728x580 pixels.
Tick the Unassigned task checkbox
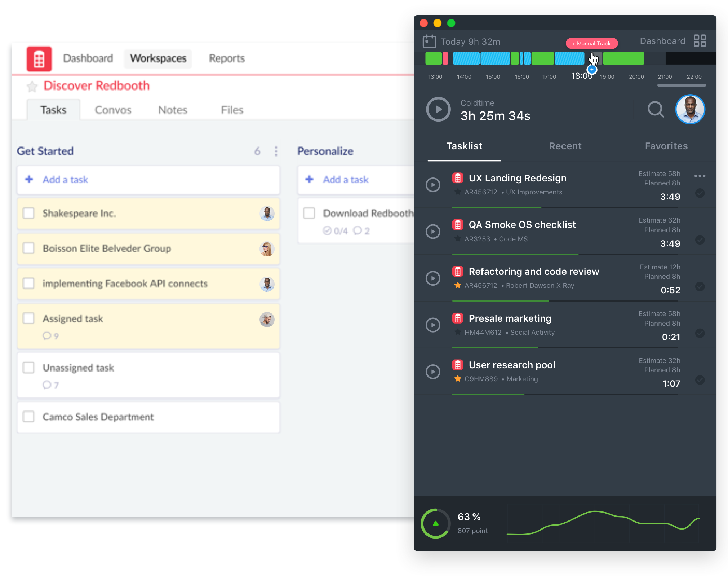[28, 368]
